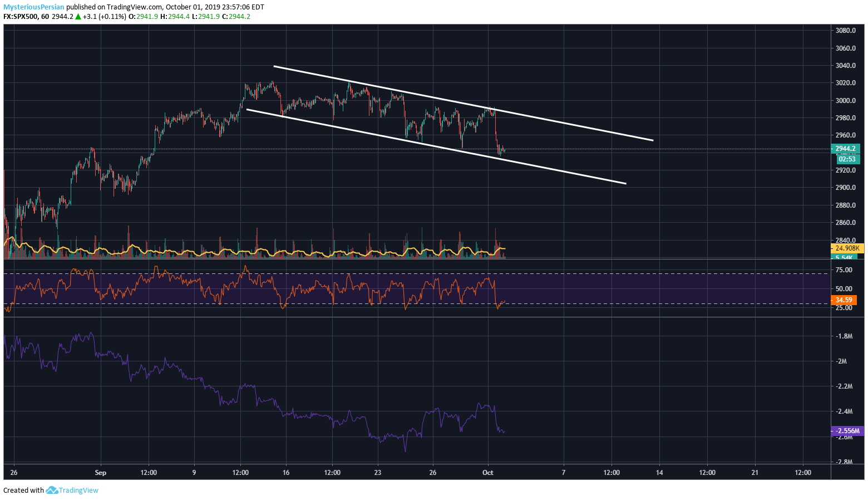Click the 23 date on time axis
This screenshot has height=500, width=868.
tap(378, 473)
